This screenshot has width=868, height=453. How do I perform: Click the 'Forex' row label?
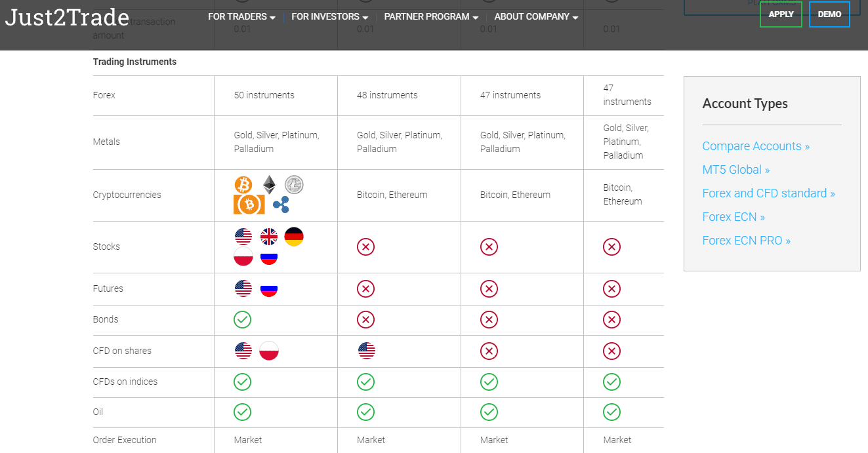pos(104,95)
